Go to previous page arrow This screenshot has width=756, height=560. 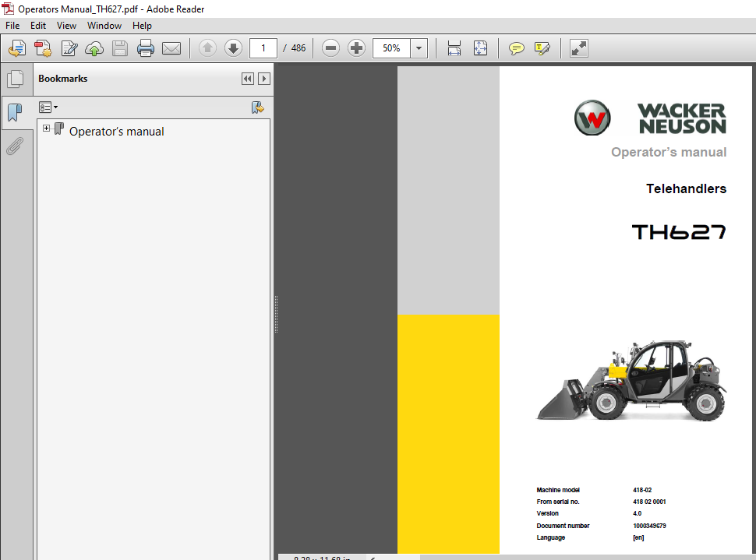pyautogui.click(x=207, y=48)
